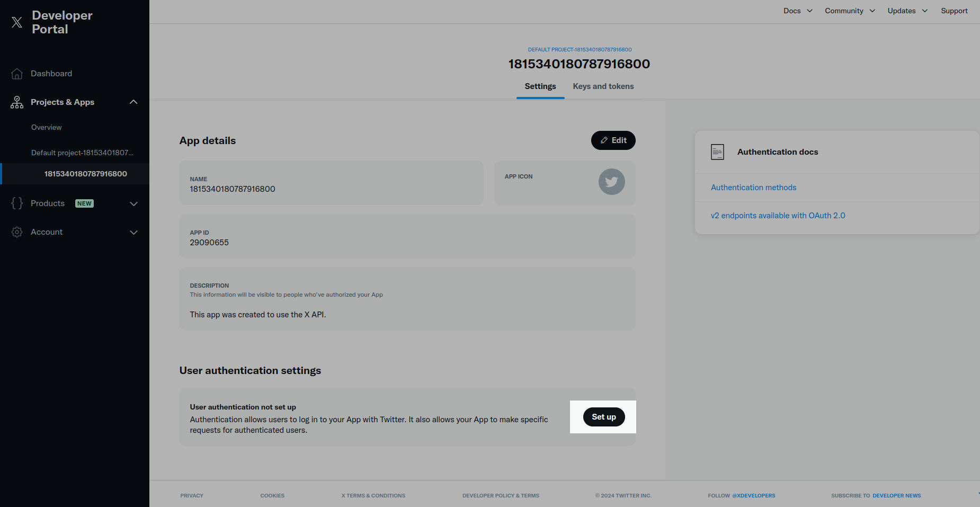Click the NEW badge beside Products
Screen dimensions: 980x507
85,203
